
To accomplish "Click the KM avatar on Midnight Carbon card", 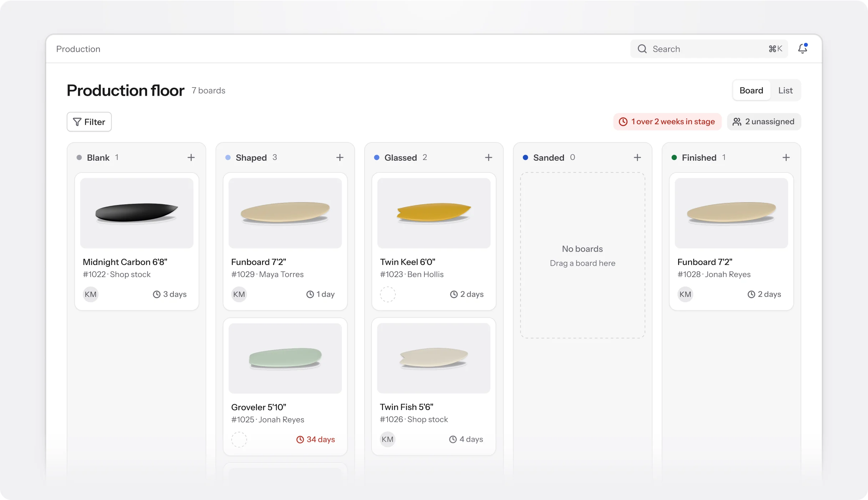I will [91, 294].
